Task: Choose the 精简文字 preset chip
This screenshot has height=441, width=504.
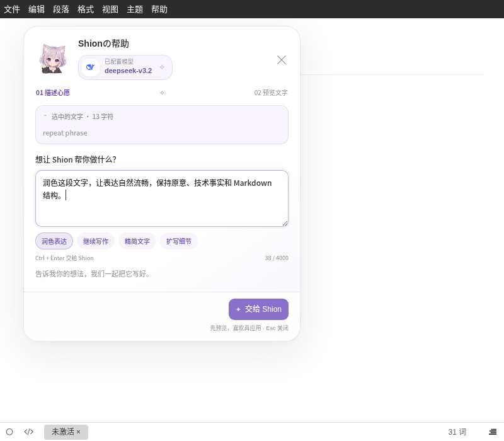Action: click(137, 241)
